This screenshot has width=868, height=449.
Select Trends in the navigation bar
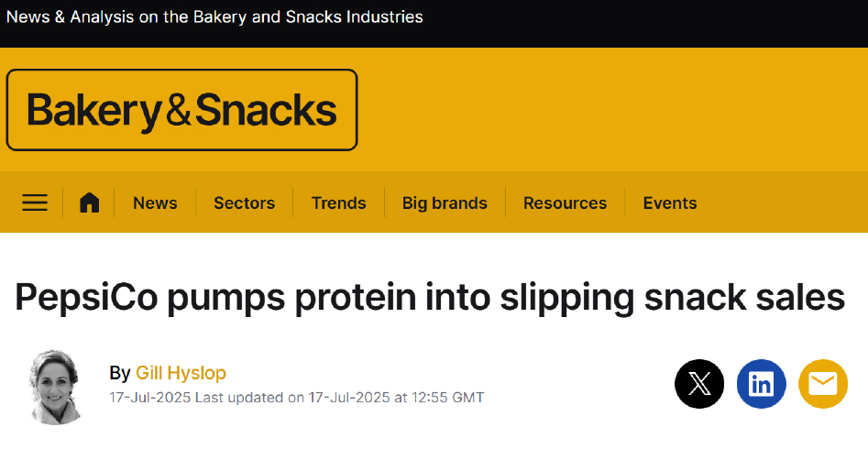pyautogui.click(x=338, y=203)
